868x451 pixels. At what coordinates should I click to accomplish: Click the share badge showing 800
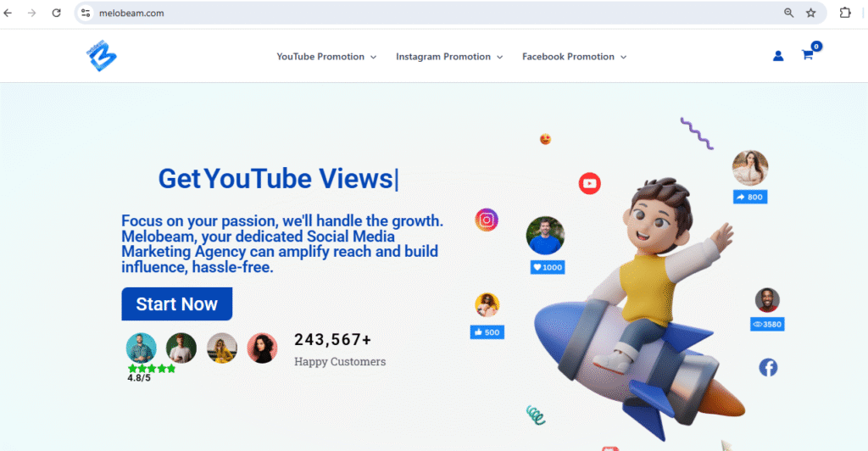click(750, 197)
